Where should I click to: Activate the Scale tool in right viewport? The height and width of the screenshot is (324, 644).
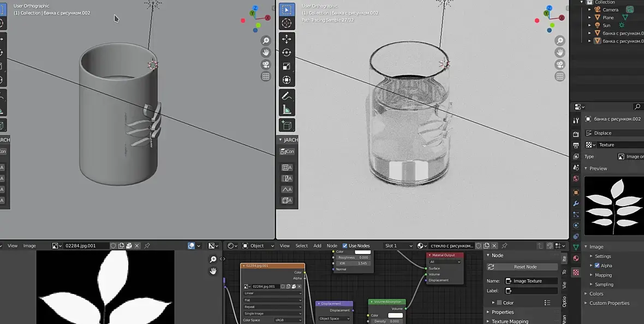(x=287, y=66)
